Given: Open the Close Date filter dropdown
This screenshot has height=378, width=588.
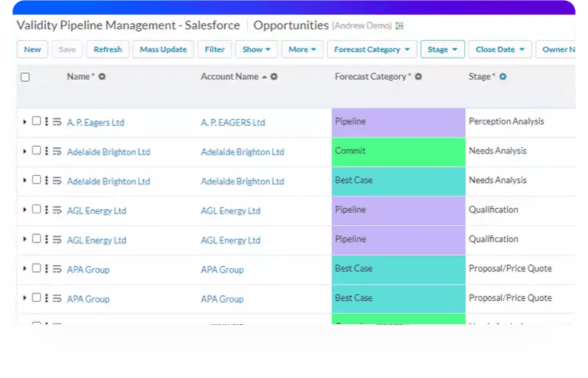Looking at the screenshot, I should [x=500, y=49].
